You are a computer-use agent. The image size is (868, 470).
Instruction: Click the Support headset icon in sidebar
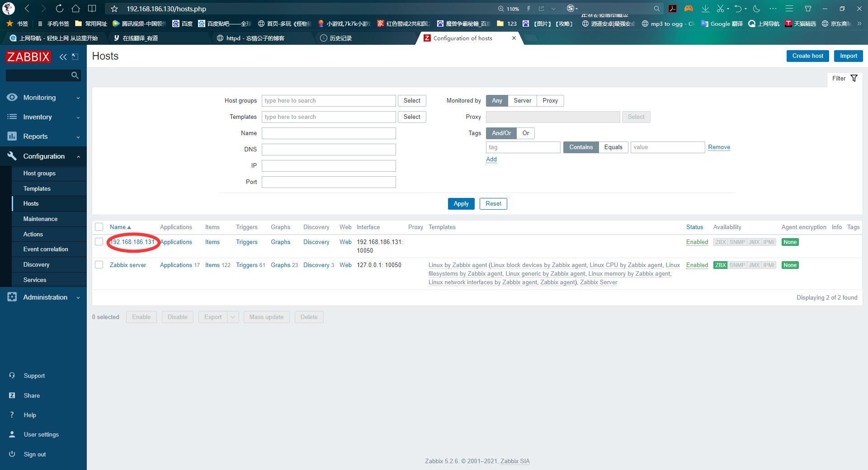click(12, 376)
